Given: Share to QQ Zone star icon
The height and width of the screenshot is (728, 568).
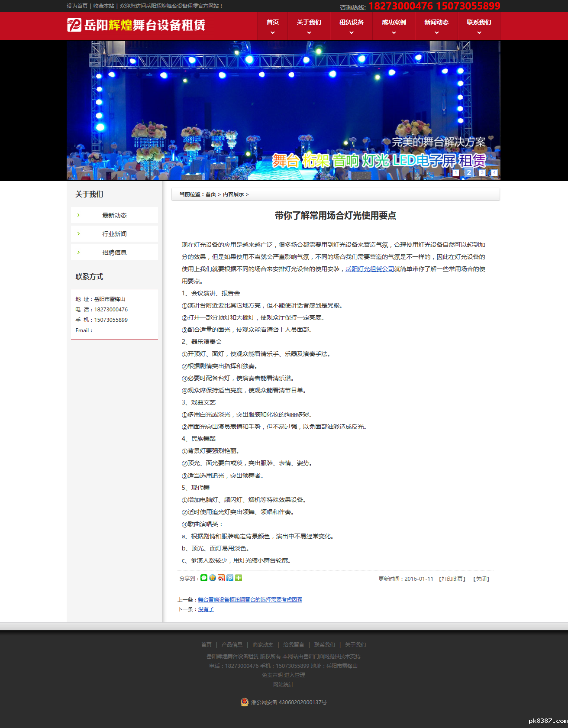Looking at the screenshot, I should pyautogui.click(x=213, y=578).
